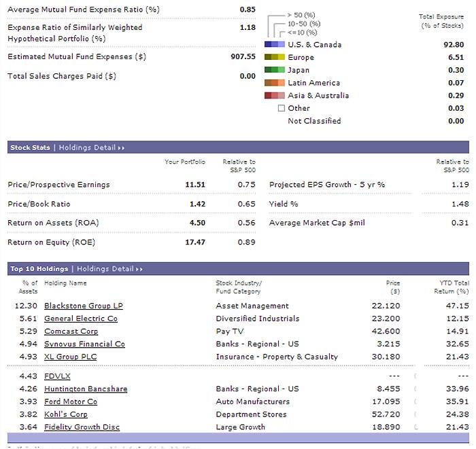Click the Large Growth fund category label
Image resolution: width=476 pixels, height=449 pixels.
point(241,427)
